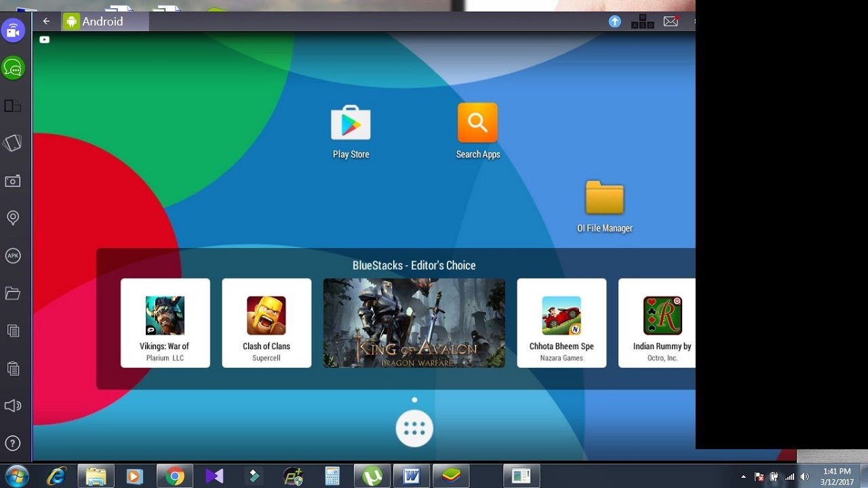Open the folder icon in sidebar
868x488 pixels.
12,293
